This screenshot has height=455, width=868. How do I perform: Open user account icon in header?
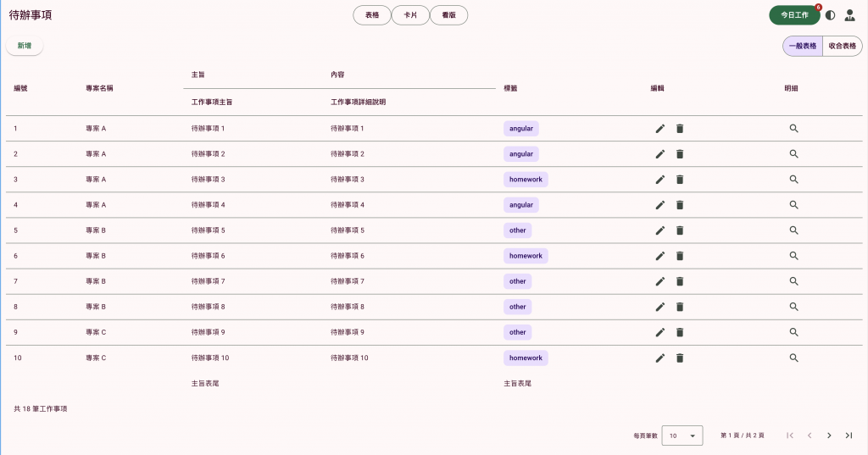(849, 15)
